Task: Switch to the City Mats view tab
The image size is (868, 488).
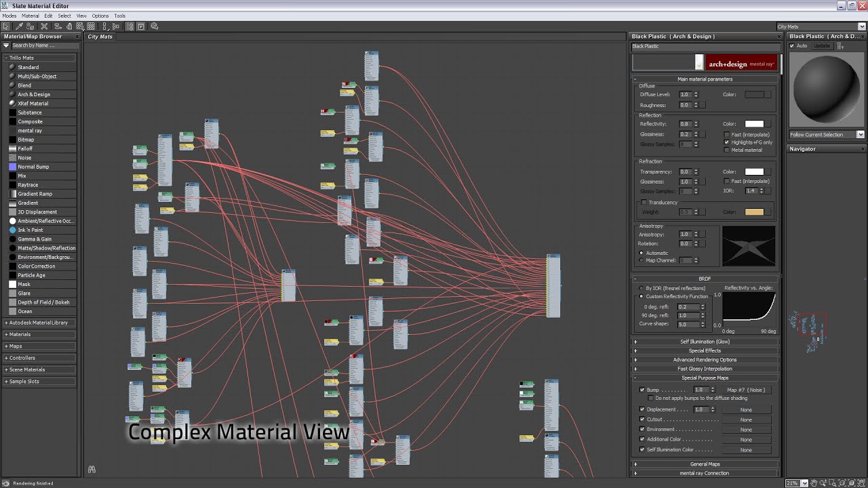Action: (100, 37)
